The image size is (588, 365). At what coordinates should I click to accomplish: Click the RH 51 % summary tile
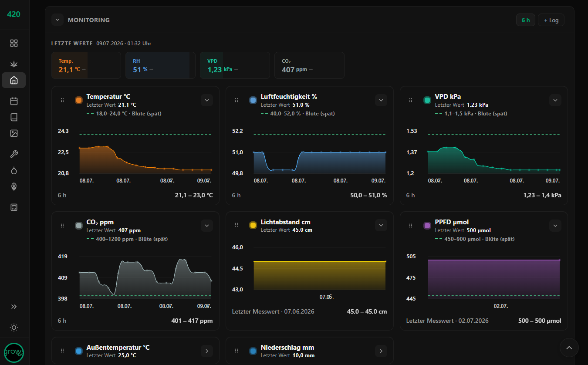(x=160, y=65)
